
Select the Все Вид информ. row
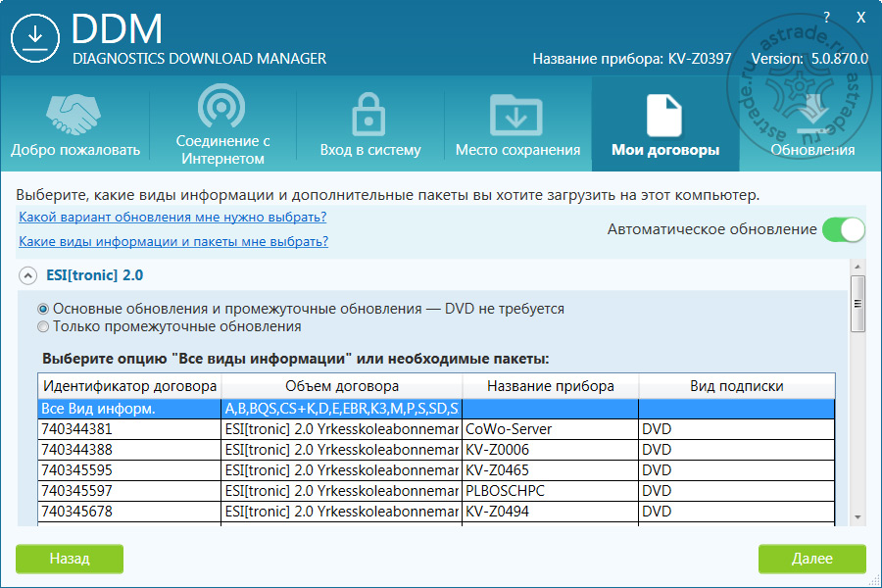(436, 409)
